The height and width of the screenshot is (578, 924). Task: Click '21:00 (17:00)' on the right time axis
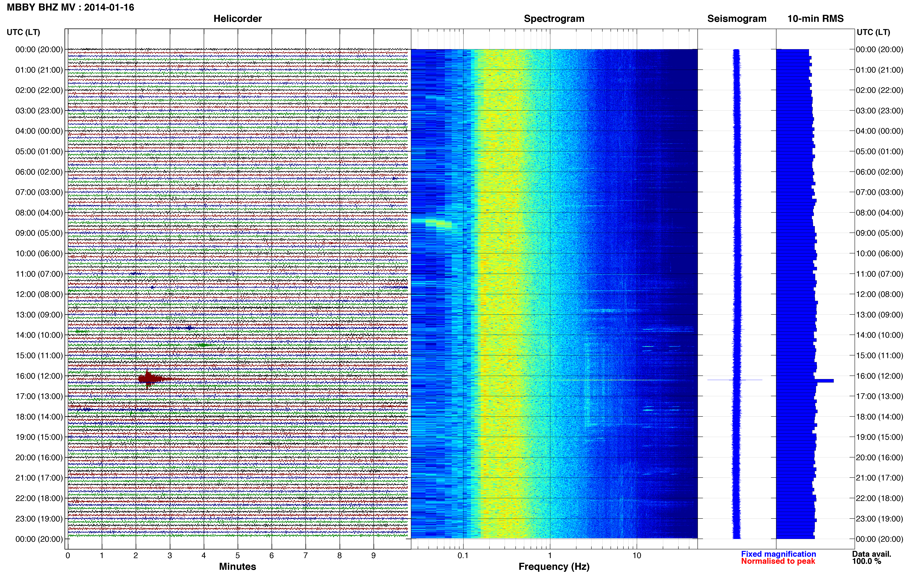pyautogui.click(x=880, y=478)
